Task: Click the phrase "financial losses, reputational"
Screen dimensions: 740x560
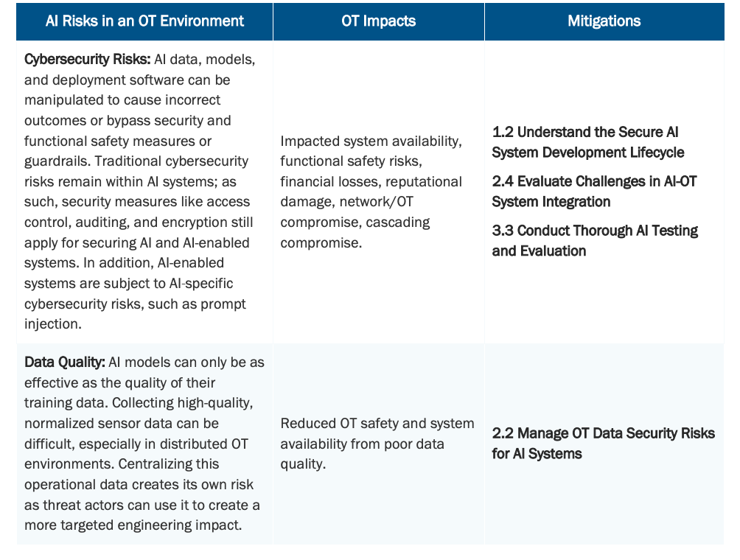Action: coord(371,182)
